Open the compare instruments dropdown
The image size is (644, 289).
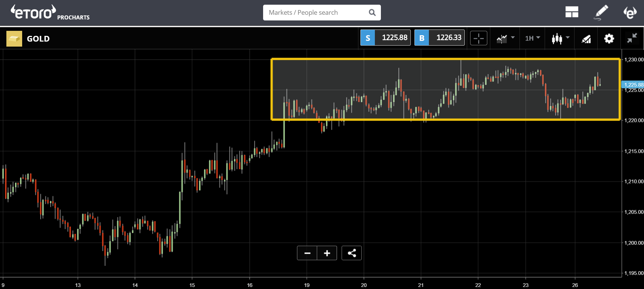505,38
